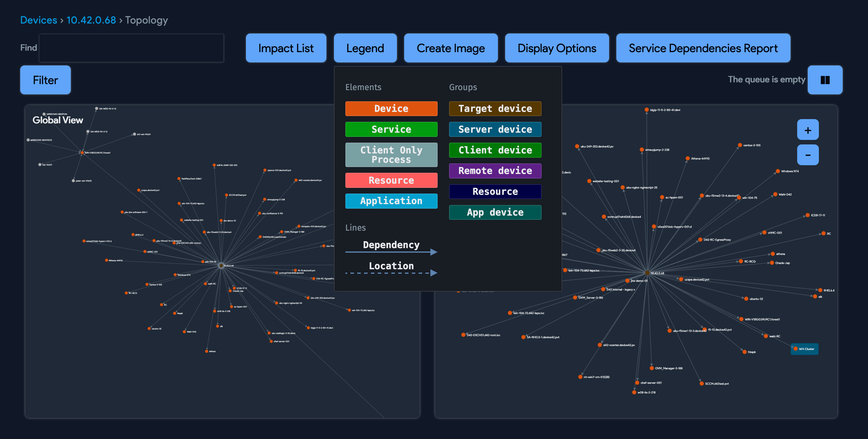Select the OVM_Manager-3-188 node
The image size is (868, 439).
(x=652, y=368)
